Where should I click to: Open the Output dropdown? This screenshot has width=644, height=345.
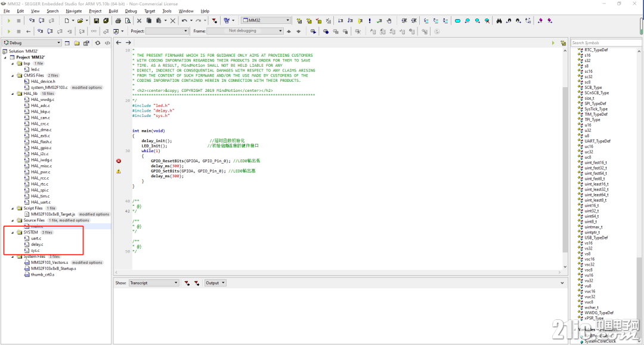click(x=215, y=283)
